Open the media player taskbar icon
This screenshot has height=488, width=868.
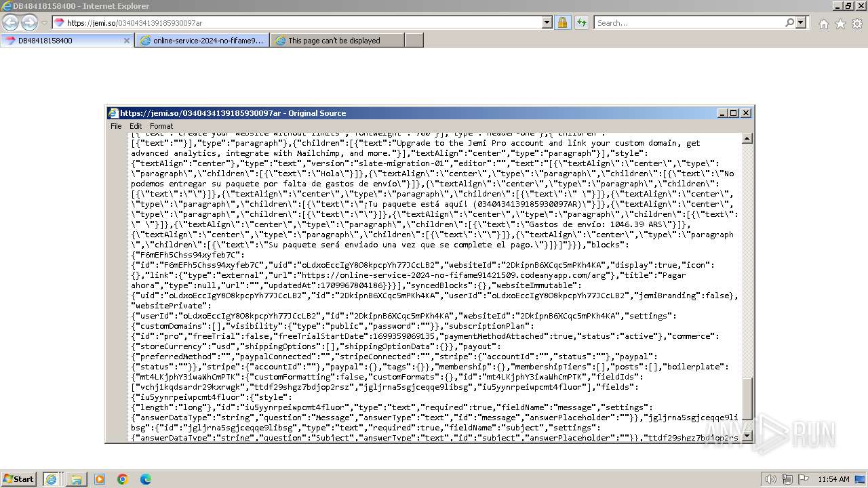[100, 479]
